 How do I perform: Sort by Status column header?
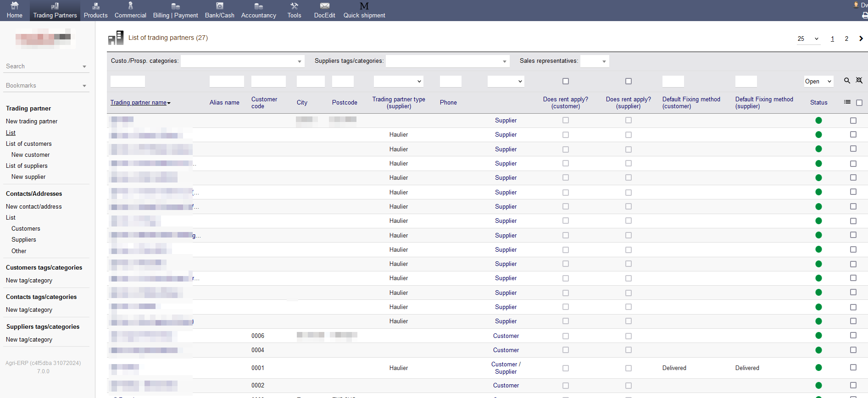[819, 103]
